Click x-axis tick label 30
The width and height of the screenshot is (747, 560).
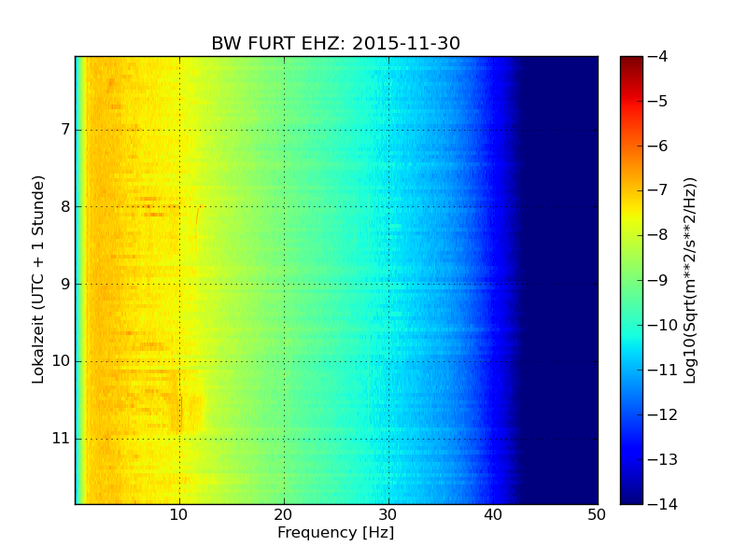coord(388,515)
